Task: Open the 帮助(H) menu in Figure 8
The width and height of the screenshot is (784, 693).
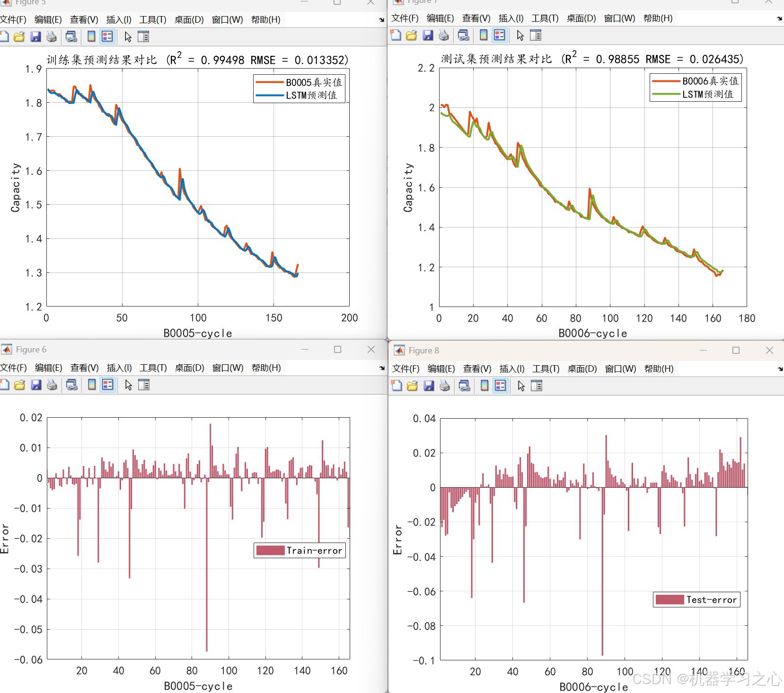Action: pyautogui.click(x=659, y=369)
